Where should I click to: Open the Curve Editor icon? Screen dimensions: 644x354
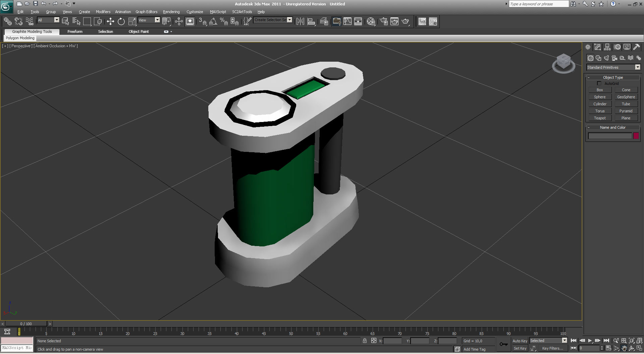pos(347,21)
